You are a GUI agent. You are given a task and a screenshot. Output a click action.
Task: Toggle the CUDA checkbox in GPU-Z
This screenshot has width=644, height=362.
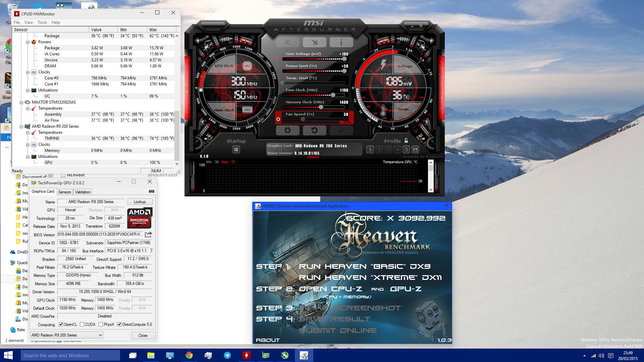pos(82,324)
